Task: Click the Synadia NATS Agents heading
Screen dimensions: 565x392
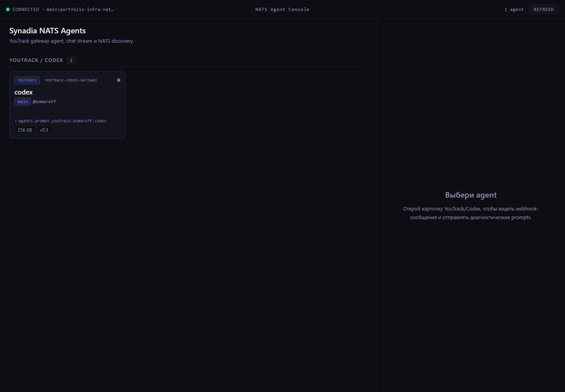Action: tap(47, 31)
